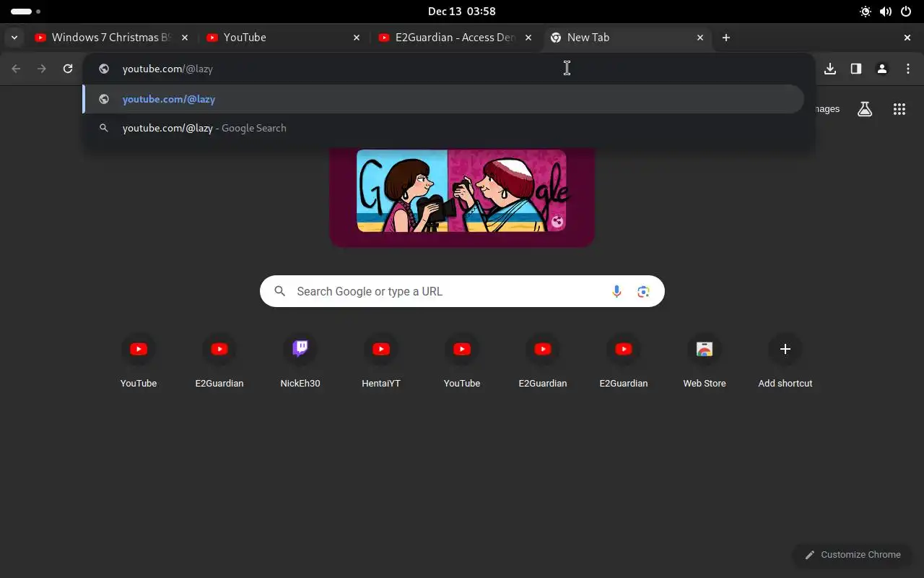The height and width of the screenshot is (578, 924).
Task: Open GNOME Activities pill
Action: [26, 12]
